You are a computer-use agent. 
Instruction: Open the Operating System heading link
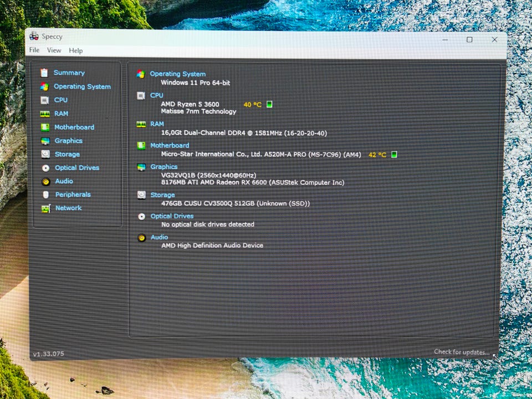point(177,74)
